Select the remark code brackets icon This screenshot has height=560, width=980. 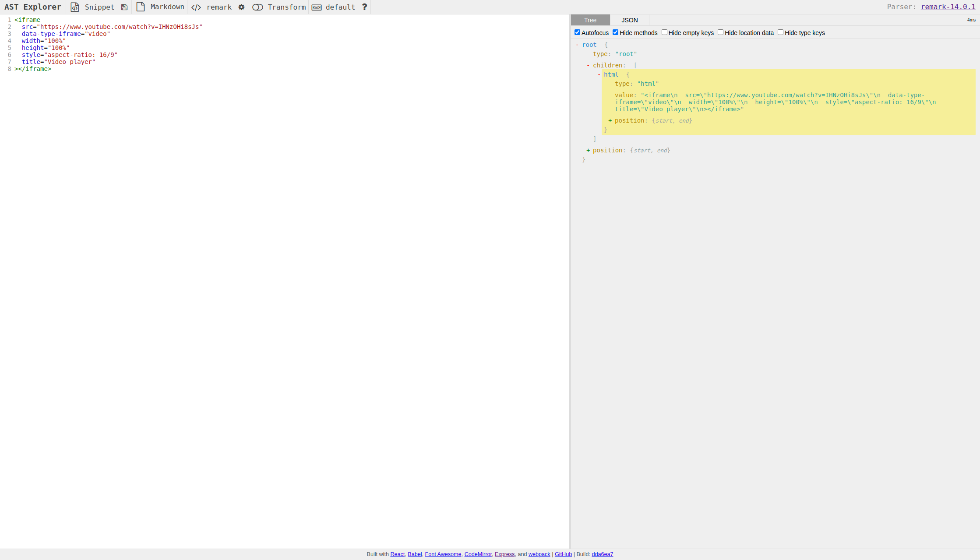coord(196,7)
